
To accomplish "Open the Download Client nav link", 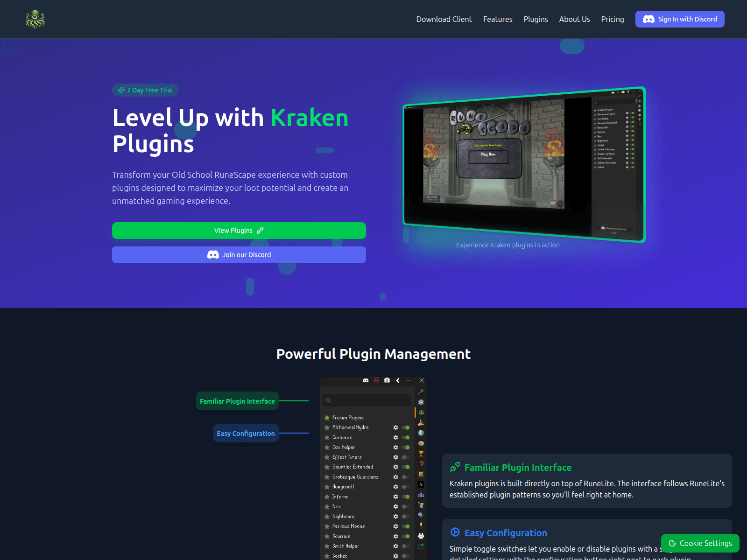I will 444,19.
